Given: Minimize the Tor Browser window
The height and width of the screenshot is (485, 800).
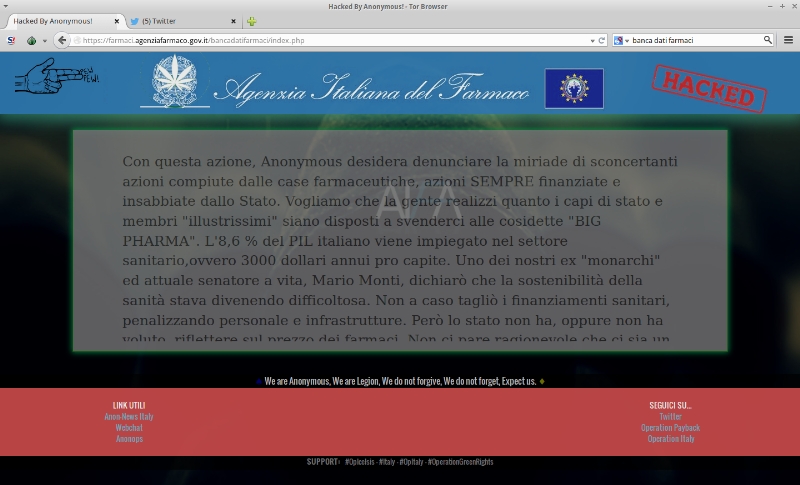Looking at the screenshot, I should pos(770,6).
